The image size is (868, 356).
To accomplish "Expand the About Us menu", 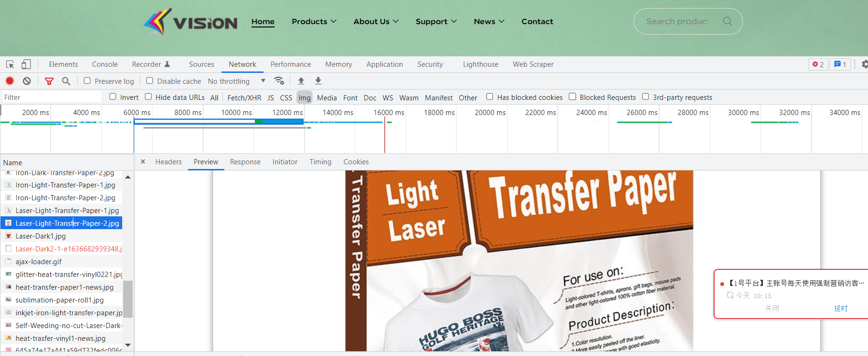I will (x=376, y=21).
